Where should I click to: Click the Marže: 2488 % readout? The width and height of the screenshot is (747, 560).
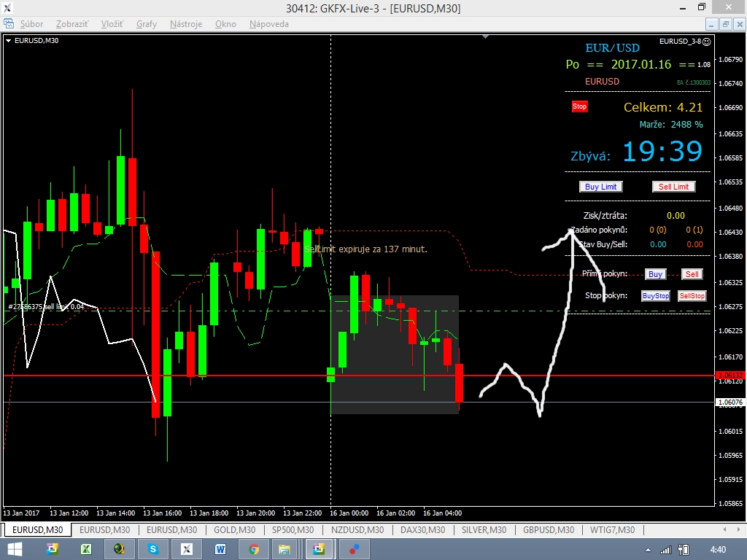tap(671, 124)
